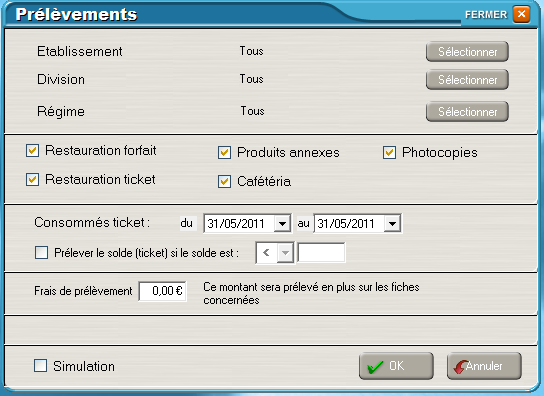544x396 pixels.
Task: Click Sélectionner for Division
Action: (x=467, y=80)
